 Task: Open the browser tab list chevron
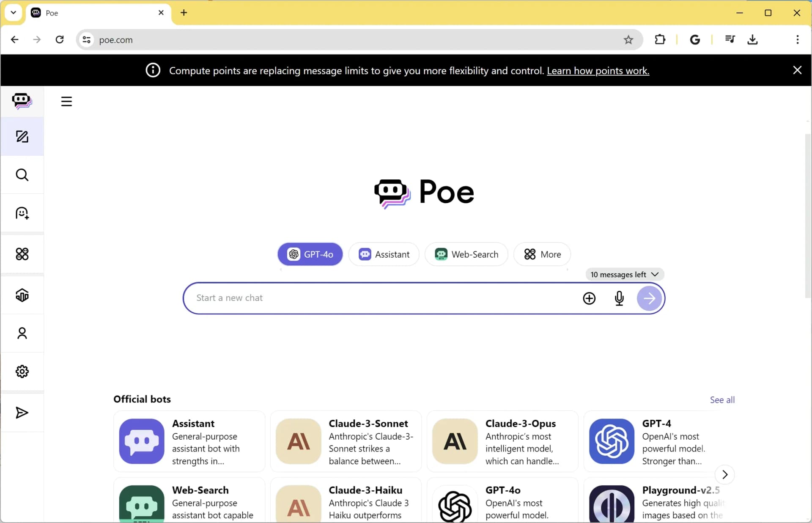(x=13, y=13)
